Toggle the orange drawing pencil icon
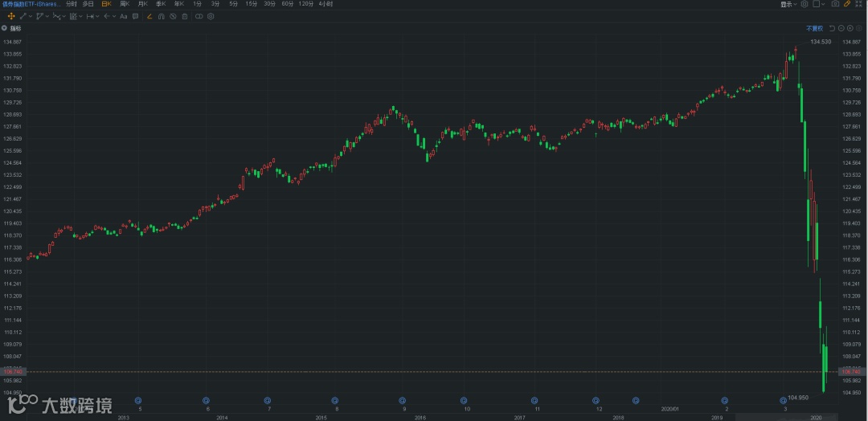The height and width of the screenshot is (421, 868). tap(847, 2)
